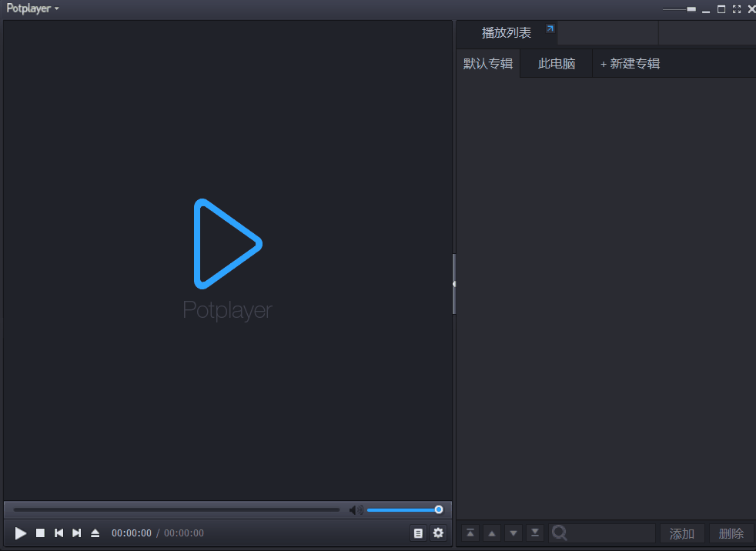This screenshot has width=756, height=551.
Task: Click the total duration 00:00:00 display
Action: pos(184,533)
